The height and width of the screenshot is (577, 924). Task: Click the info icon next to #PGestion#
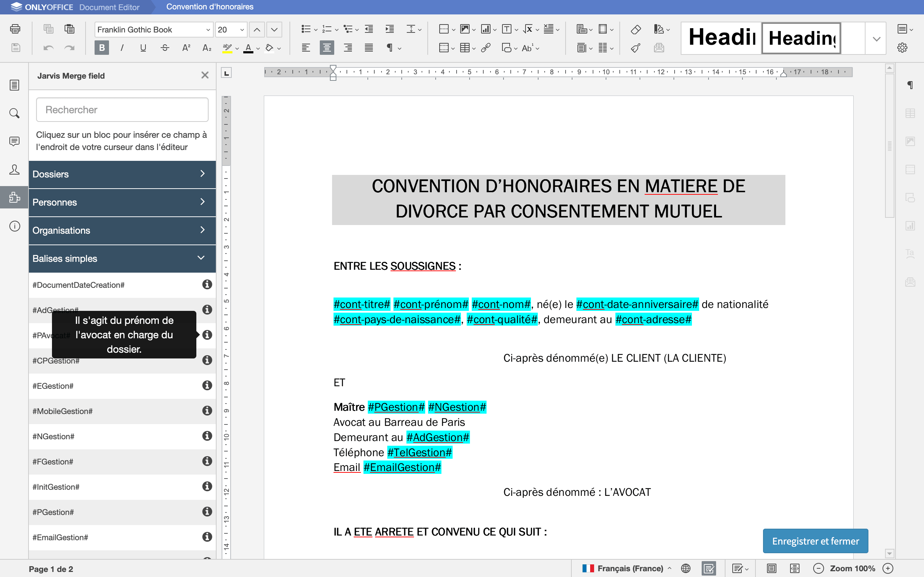(x=206, y=512)
